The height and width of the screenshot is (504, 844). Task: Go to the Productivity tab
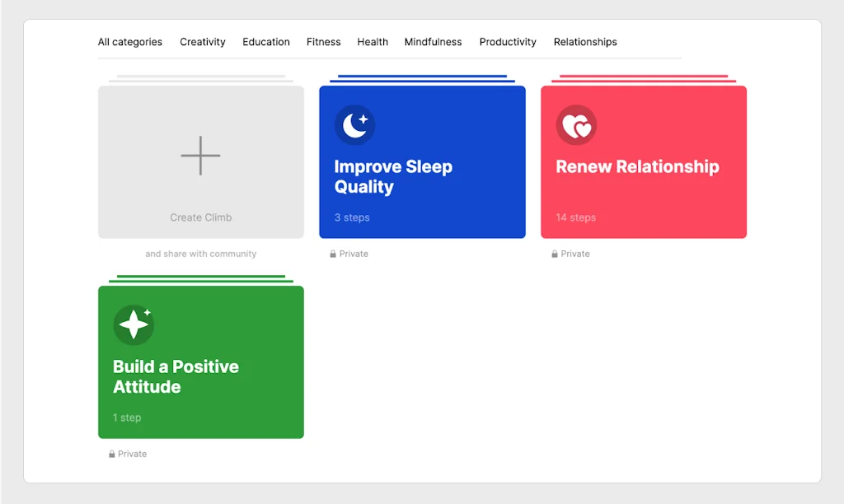[508, 42]
